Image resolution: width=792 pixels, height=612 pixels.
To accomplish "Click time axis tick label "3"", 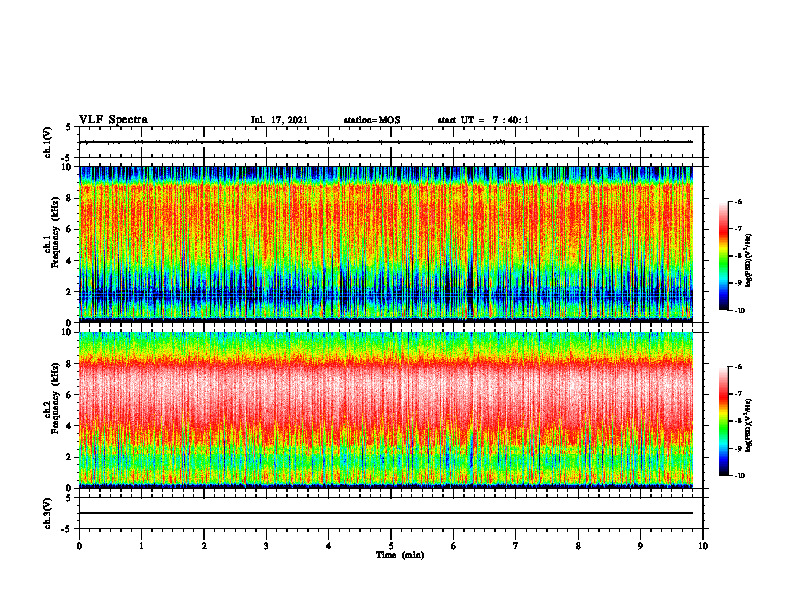I will [x=266, y=546].
